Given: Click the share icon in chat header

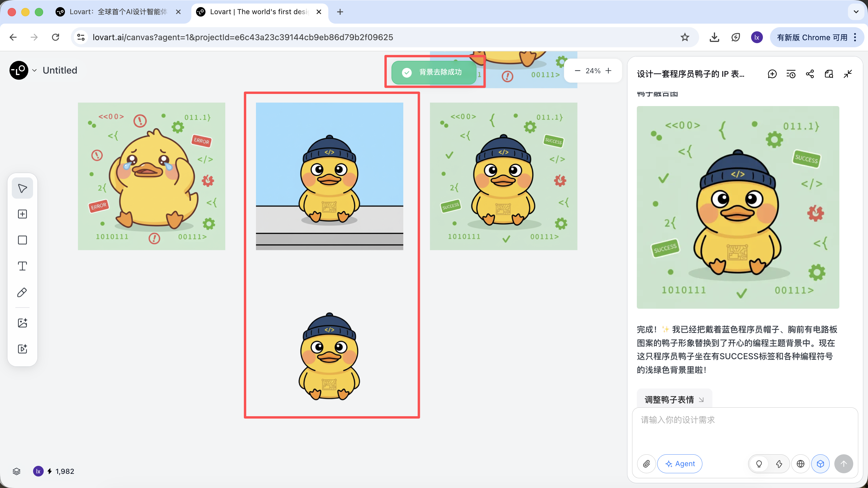Looking at the screenshot, I should pos(810,74).
